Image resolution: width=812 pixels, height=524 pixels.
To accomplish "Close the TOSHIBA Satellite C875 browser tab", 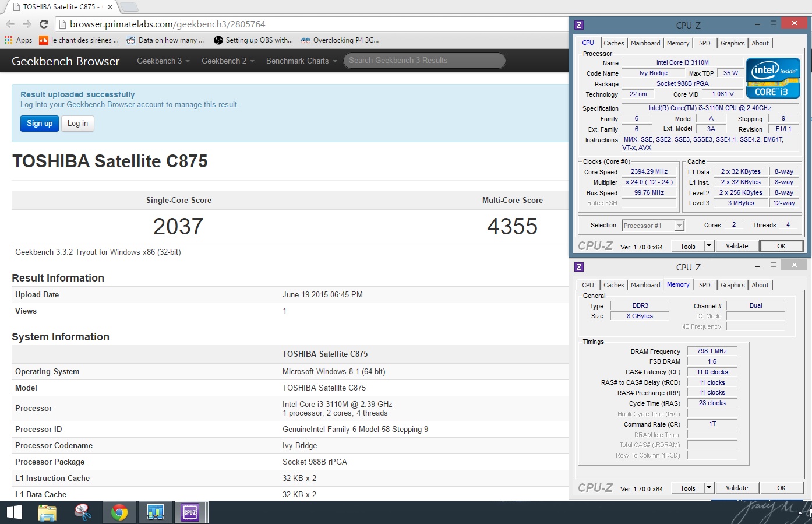I will coord(110,7).
